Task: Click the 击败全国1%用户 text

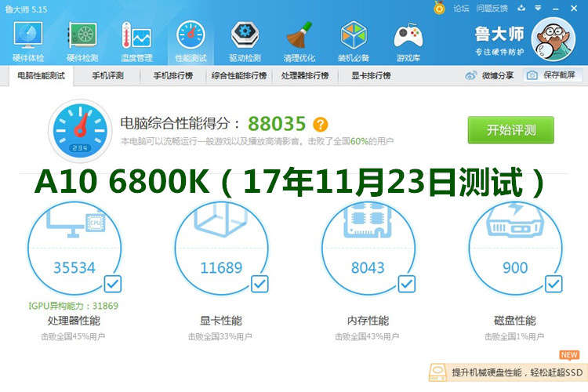Action: coord(514,337)
